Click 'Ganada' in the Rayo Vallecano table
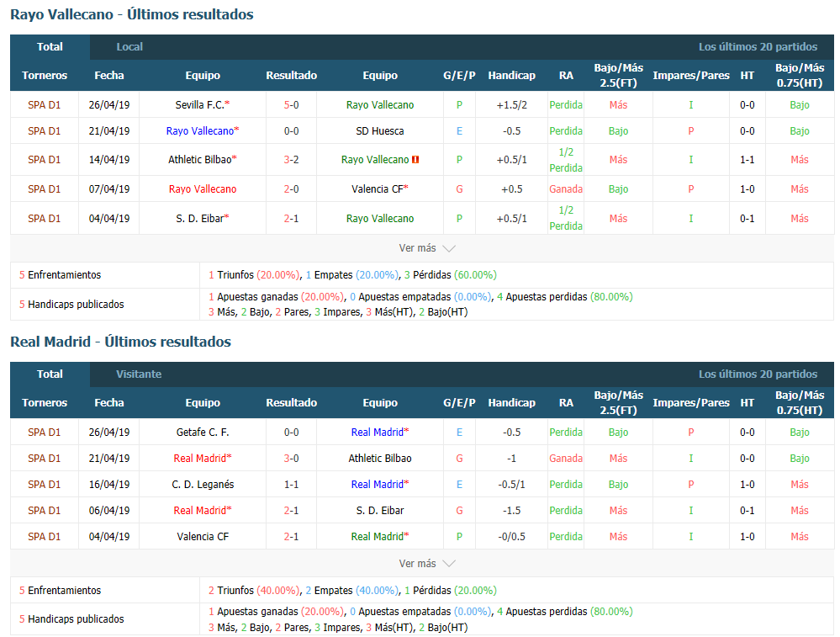 click(566, 189)
